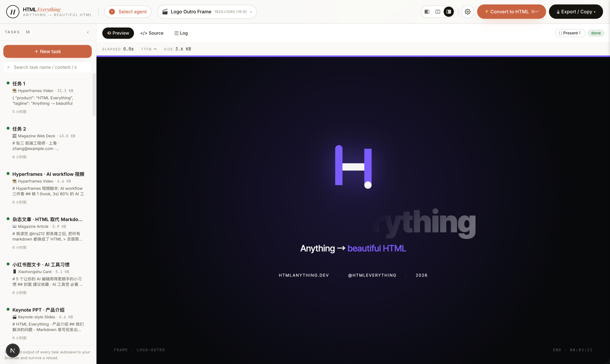Click the ELAPSED 0.0s readout
Image resolution: width=610 pixels, height=364 pixels.
(118, 49)
